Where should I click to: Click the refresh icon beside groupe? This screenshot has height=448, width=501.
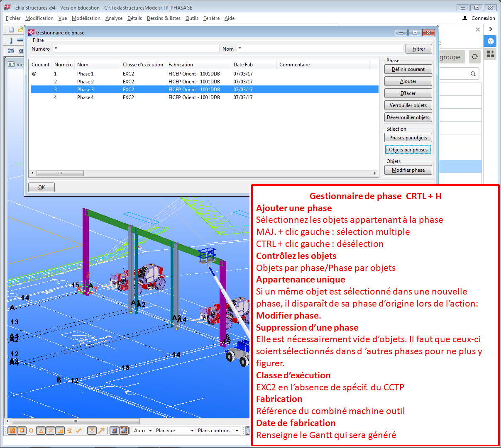[474, 57]
